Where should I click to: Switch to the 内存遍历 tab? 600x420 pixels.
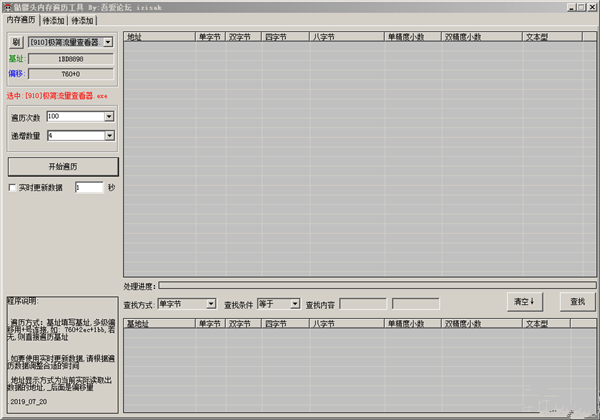[x=21, y=20]
